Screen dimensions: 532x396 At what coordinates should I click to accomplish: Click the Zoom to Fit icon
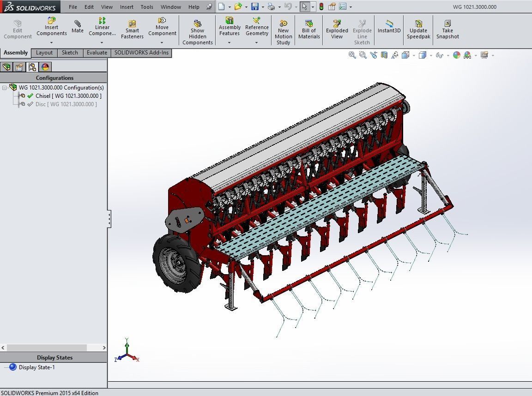352,55
